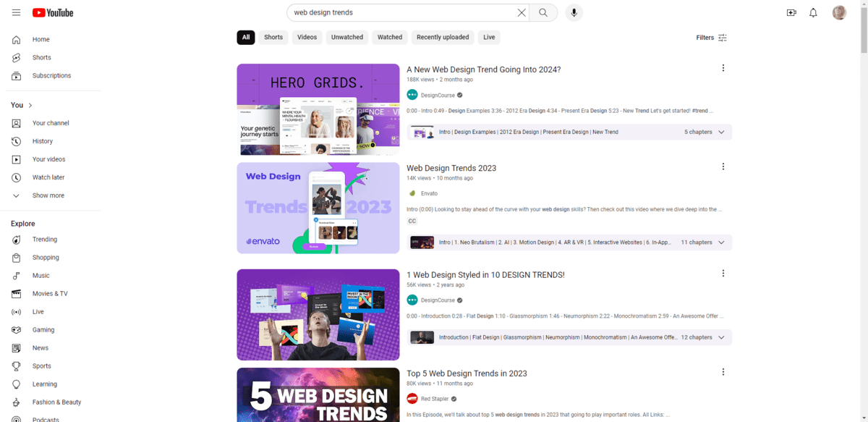Open Watch later playlist

48,177
